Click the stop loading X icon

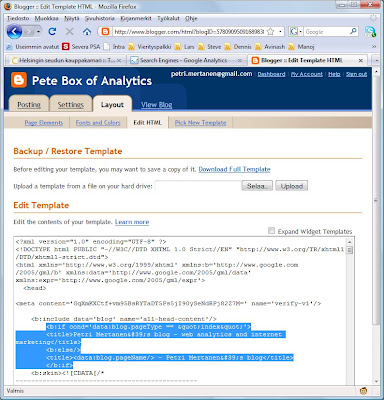[70, 32]
